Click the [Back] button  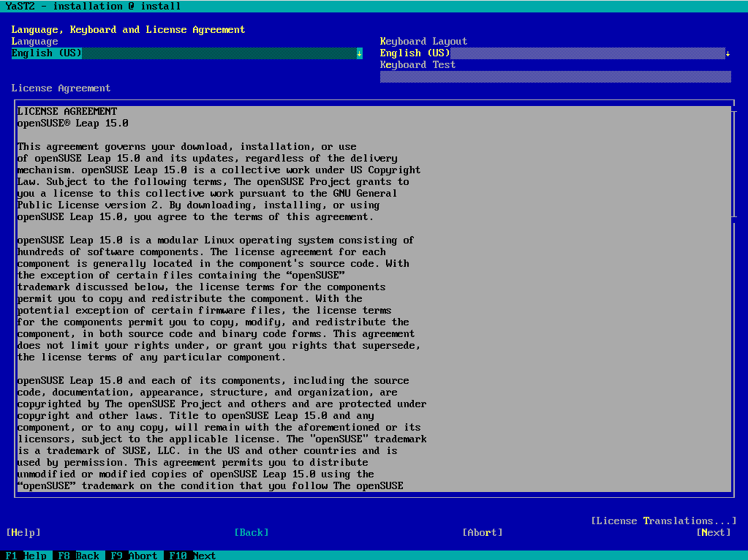point(252,532)
